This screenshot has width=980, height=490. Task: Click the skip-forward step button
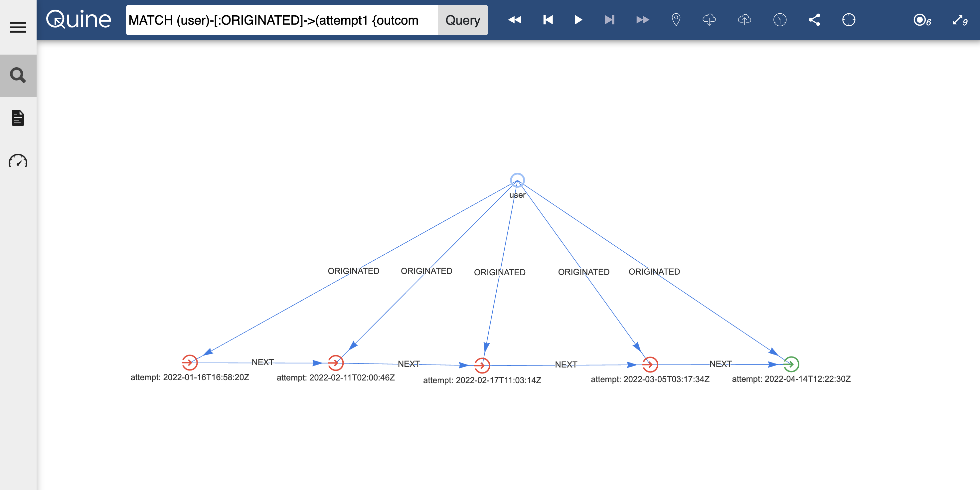pyautogui.click(x=609, y=20)
